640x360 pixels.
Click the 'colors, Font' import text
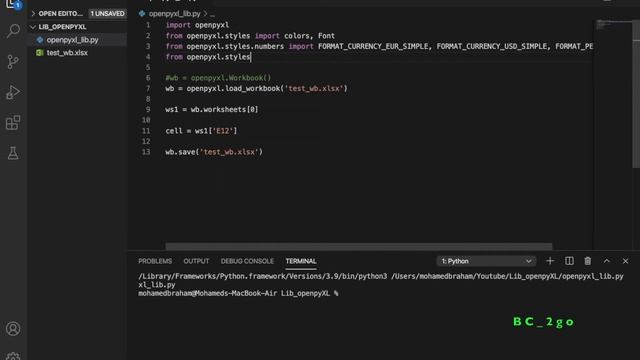point(309,36)
